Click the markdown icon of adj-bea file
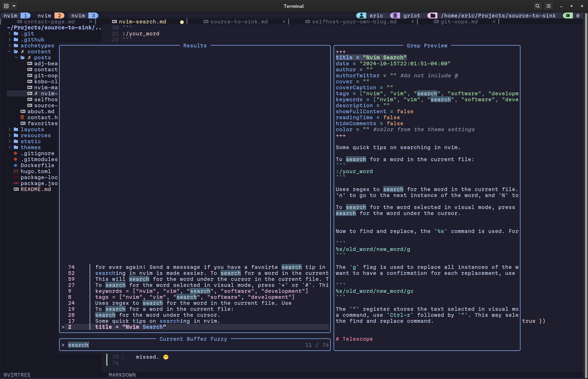The width and height of the screenshot is (588, 379). pyautogui.click(x=30, y=64)
